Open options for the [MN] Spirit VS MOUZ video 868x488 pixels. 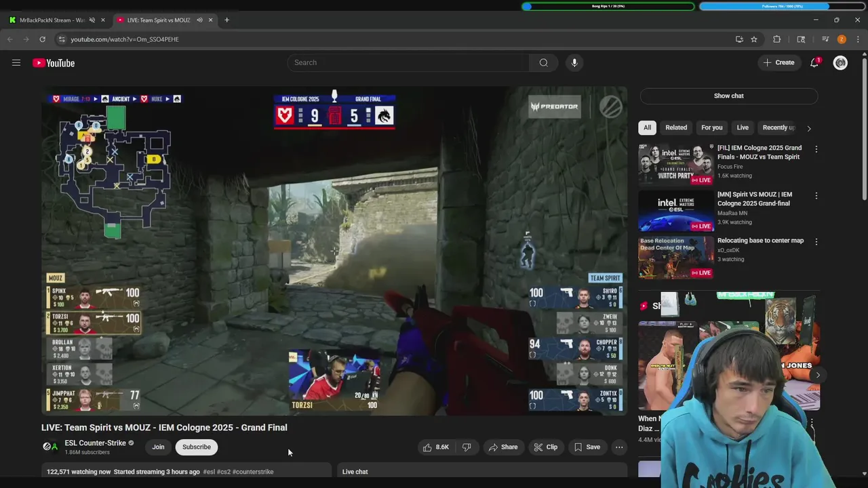pos(816,196)
